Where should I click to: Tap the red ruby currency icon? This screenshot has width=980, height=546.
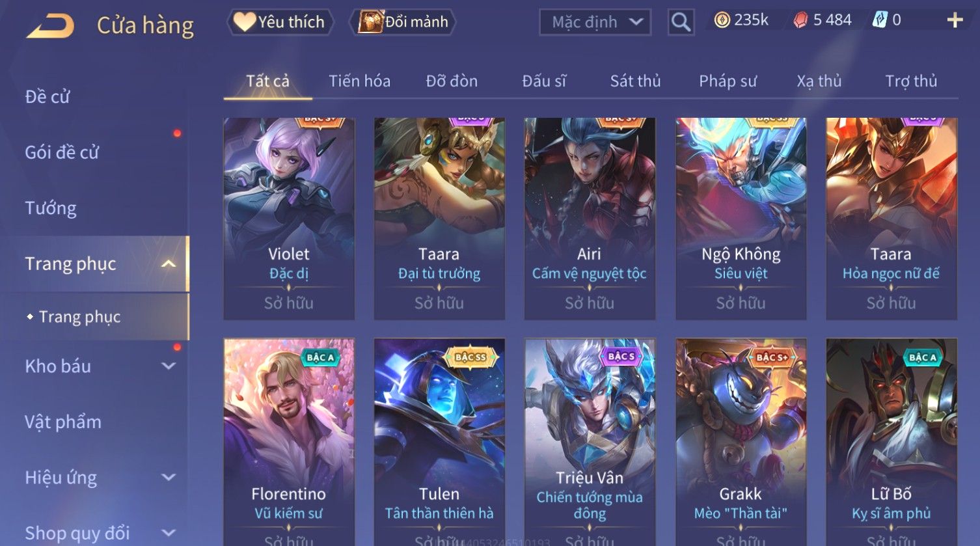pos(800,21)
